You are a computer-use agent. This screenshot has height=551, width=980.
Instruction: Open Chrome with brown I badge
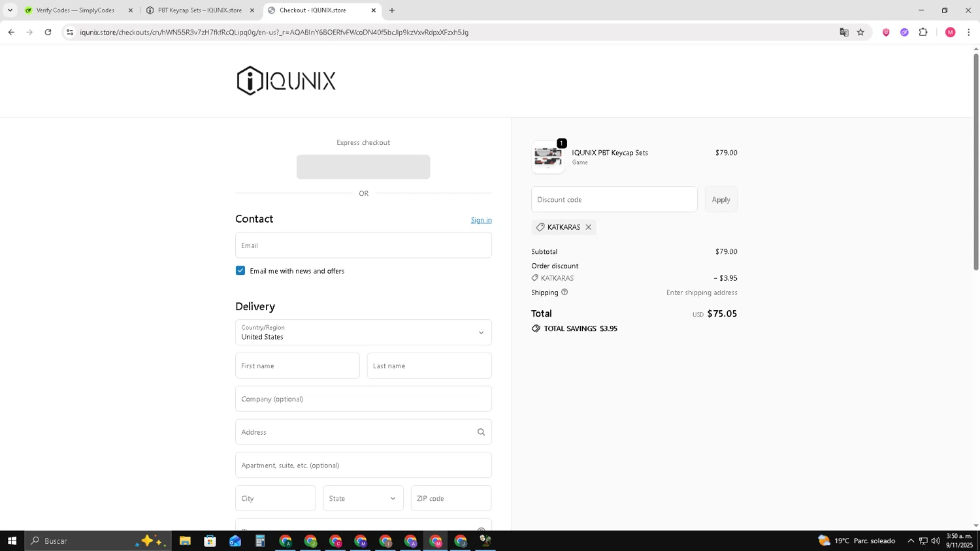click(x=385, y=541)
